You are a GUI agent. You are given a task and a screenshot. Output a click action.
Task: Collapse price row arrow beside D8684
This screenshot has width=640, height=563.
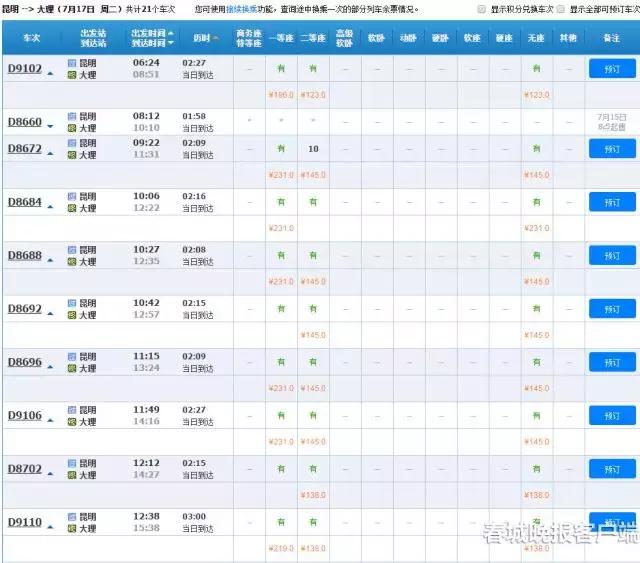pos(50,207)
